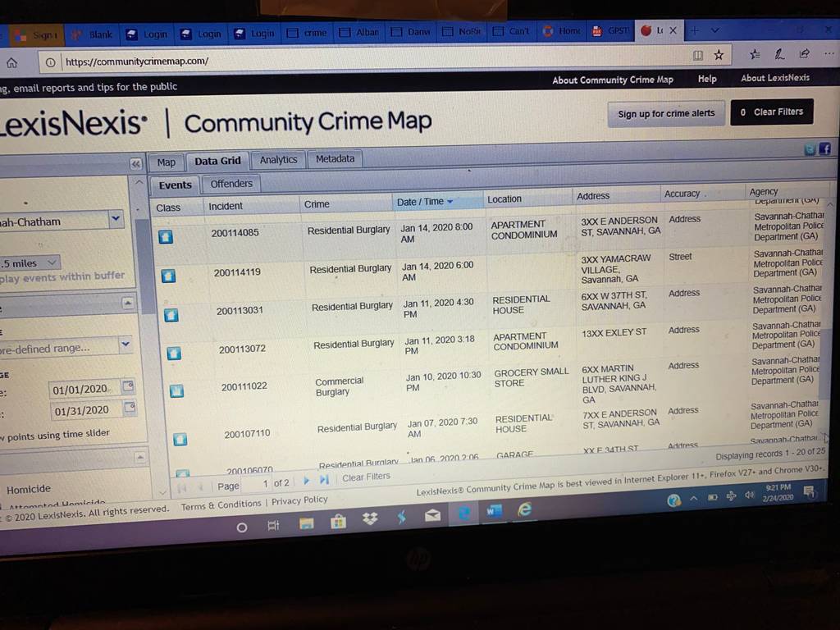
Task: Click the browser home icon
Action: click(11, 63)
